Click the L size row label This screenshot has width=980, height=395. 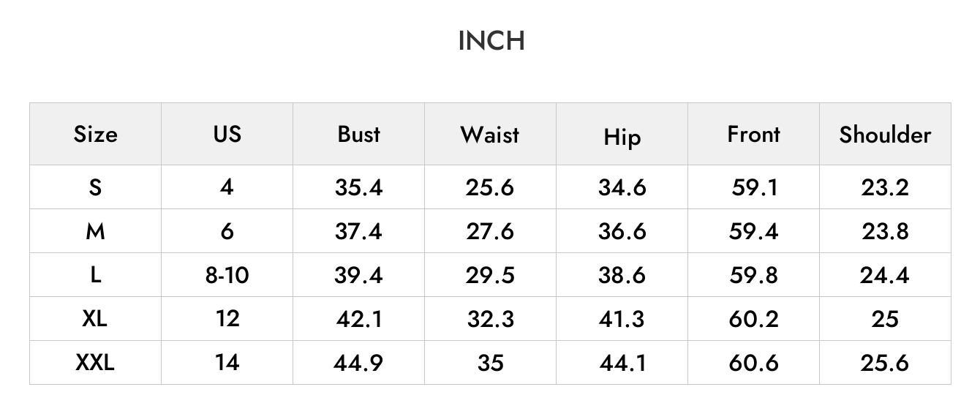[x=95, y=275]
